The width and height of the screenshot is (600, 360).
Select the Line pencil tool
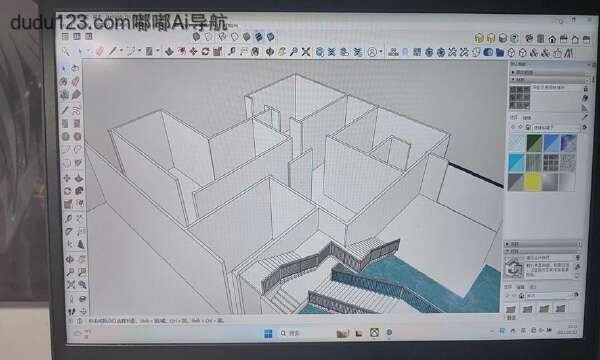click(x=112, y=51)
